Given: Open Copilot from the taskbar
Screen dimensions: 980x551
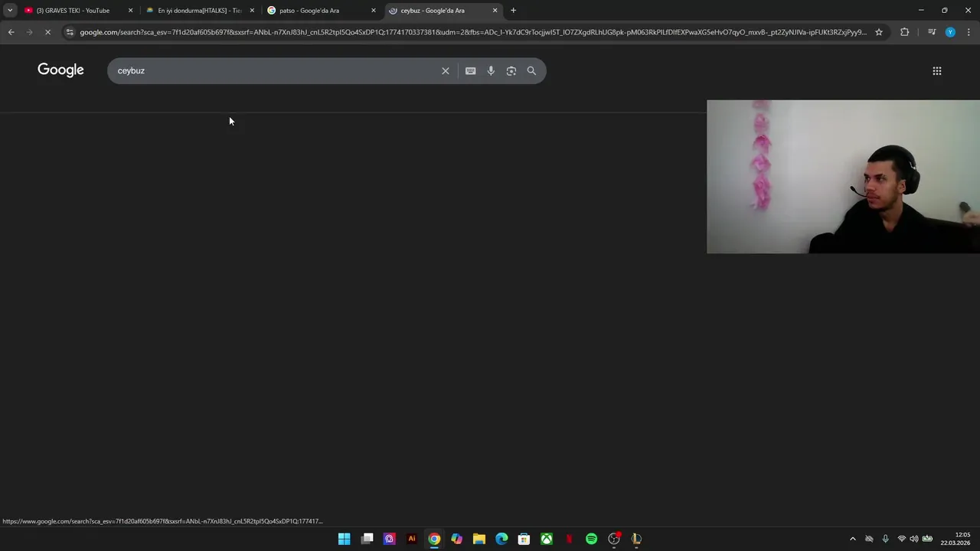Looking at the screenshot, I should pyautogui.click(x=456, y=539).
